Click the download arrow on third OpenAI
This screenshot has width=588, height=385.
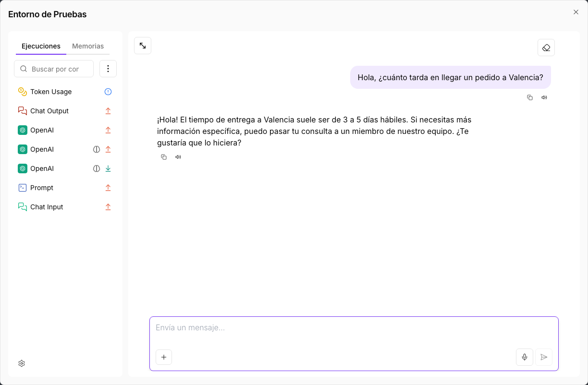[108, 168]
